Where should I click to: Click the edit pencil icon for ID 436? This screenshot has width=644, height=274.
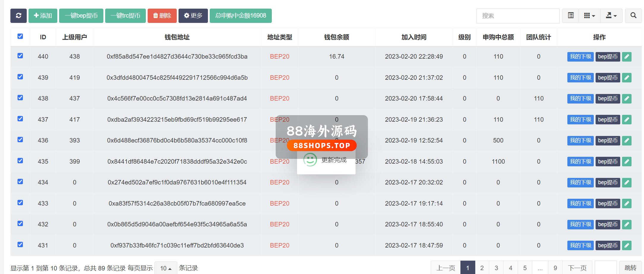pos(626,140)
